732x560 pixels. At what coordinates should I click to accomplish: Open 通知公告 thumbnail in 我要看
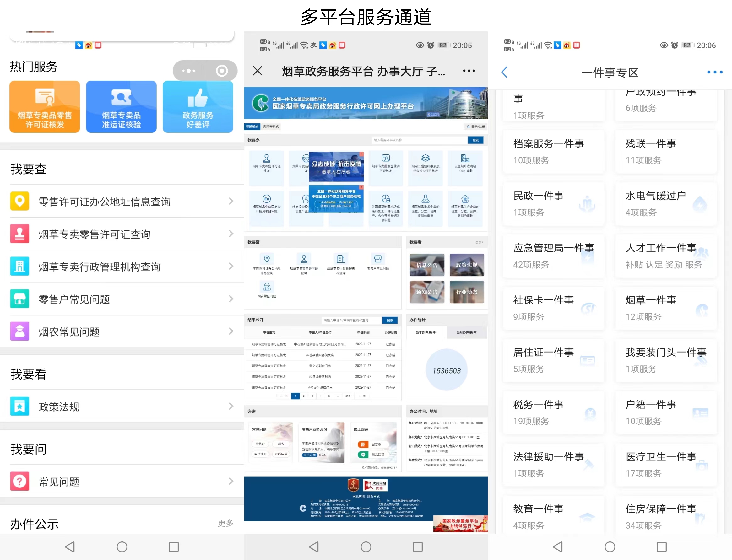coord(427,292)
